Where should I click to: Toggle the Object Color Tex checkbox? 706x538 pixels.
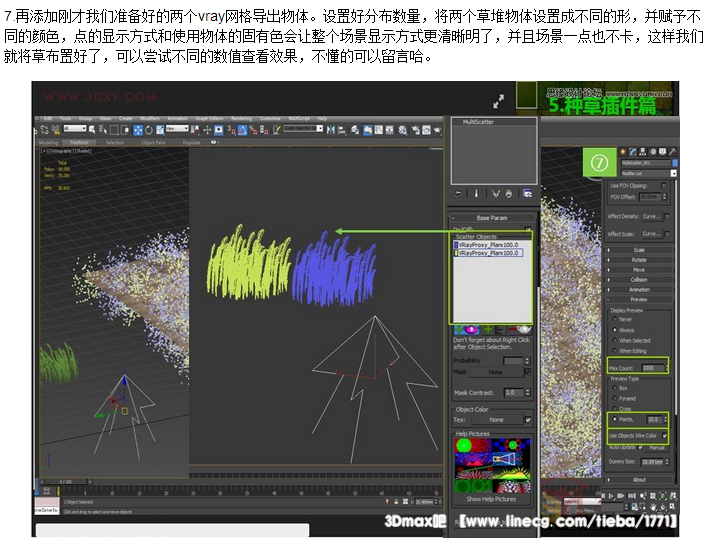(x=528, y=420)
